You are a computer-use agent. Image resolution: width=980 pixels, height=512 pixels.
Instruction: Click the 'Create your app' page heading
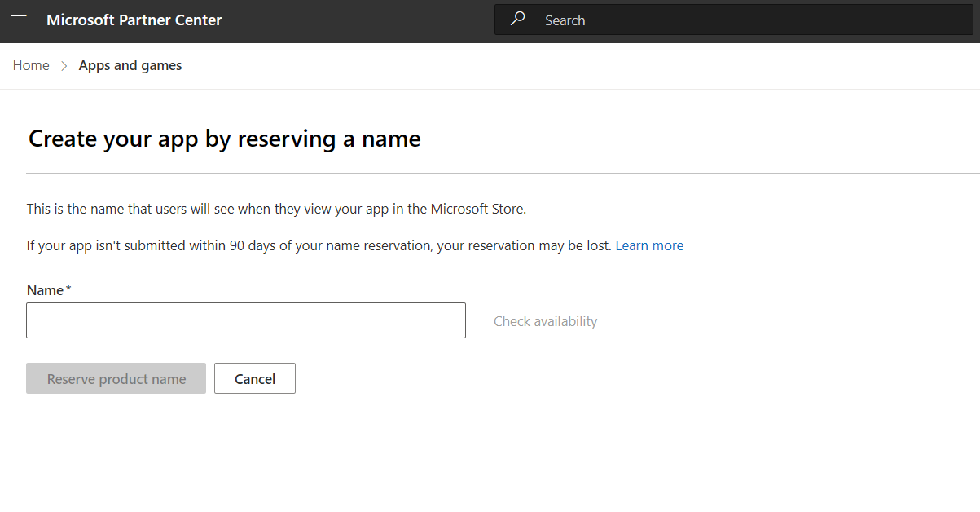(x=225, y=139)
